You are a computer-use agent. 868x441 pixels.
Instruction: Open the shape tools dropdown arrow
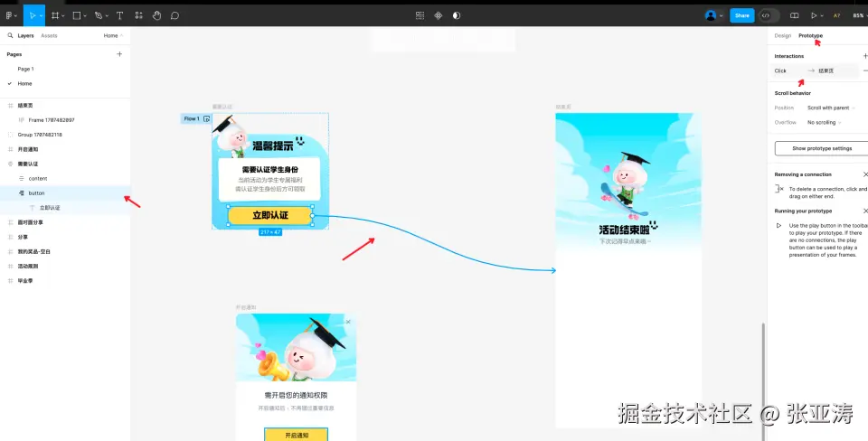(x=85, y=16)
